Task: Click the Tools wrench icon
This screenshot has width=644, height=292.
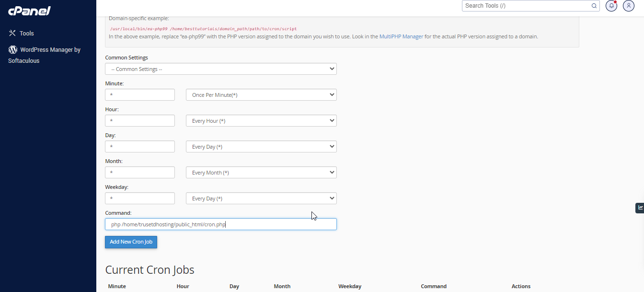Action: [12, 33]
